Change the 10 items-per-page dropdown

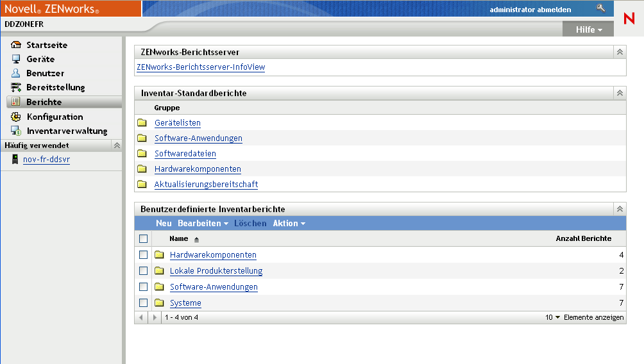click(552, 317)
